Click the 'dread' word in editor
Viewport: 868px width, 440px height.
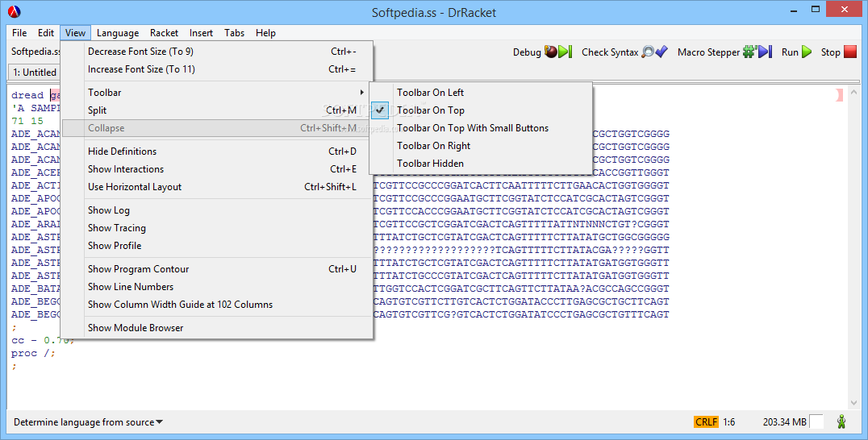point(27,95)
